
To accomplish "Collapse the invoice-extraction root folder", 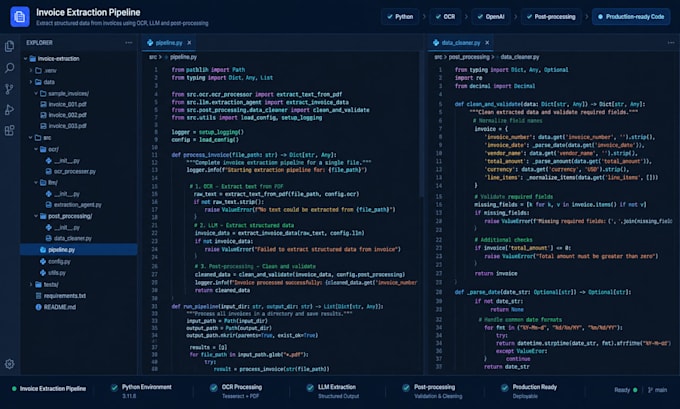I will tap(26, 59).
